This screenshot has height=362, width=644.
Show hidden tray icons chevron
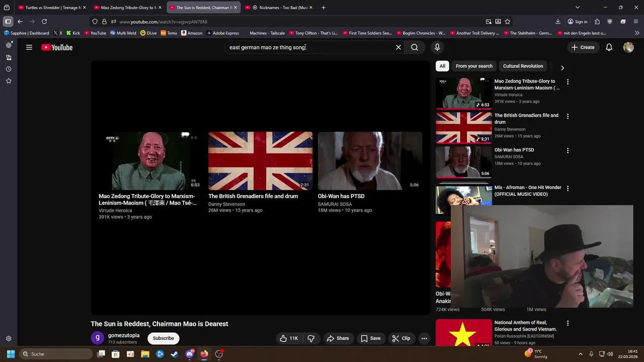pos(580,354)
